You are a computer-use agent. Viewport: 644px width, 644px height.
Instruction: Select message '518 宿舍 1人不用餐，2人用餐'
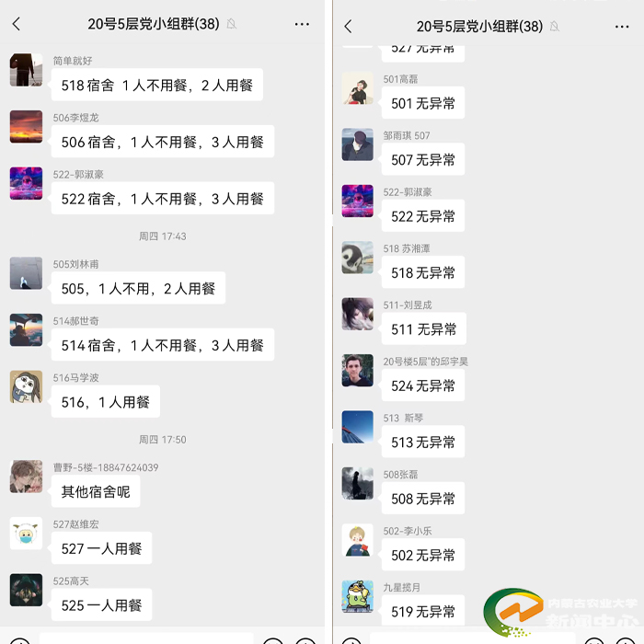coord(157,85)
